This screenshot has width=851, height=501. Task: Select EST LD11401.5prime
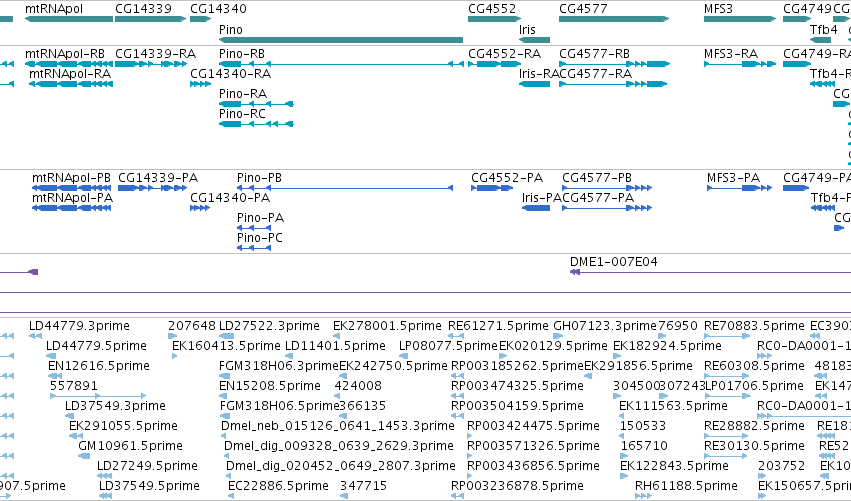(x=335, y=346)
